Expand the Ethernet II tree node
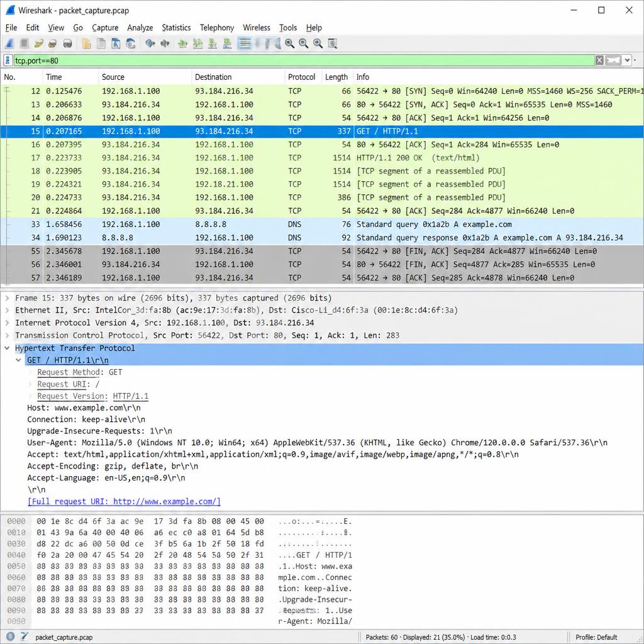 pyautogui.click(x=7, y=310)
